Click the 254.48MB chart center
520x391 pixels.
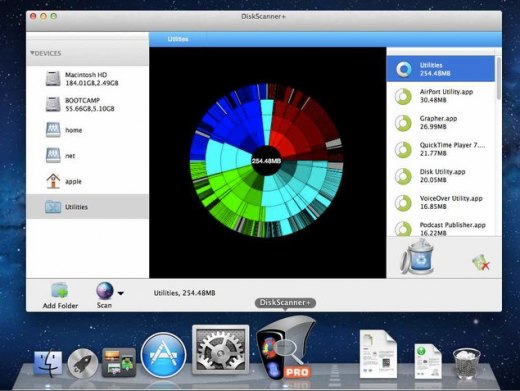tap(266, 161)
